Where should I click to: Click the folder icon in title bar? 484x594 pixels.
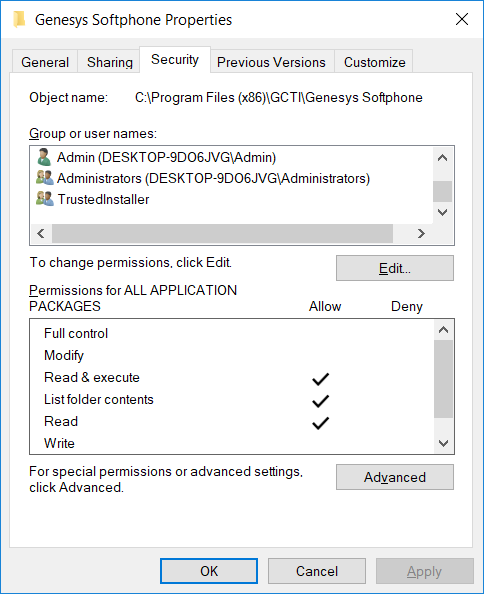(19, 19)
